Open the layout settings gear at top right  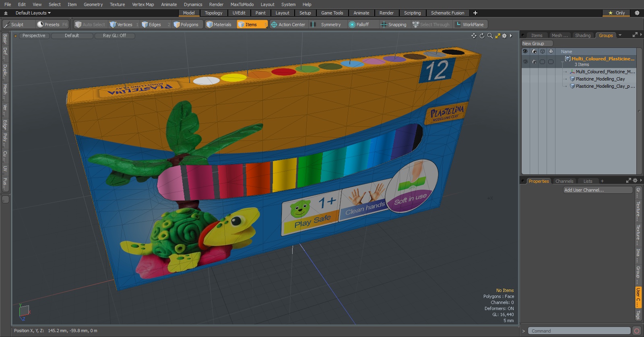[637, 13]
